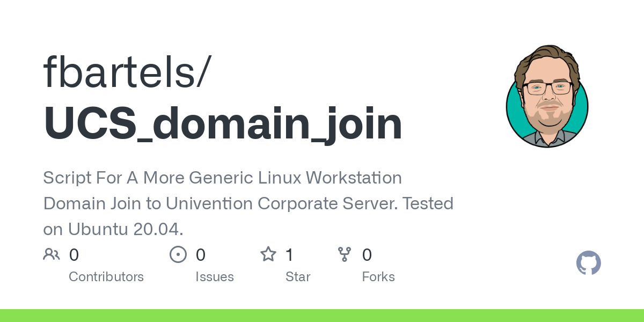Click the Star label

[298, 277]
